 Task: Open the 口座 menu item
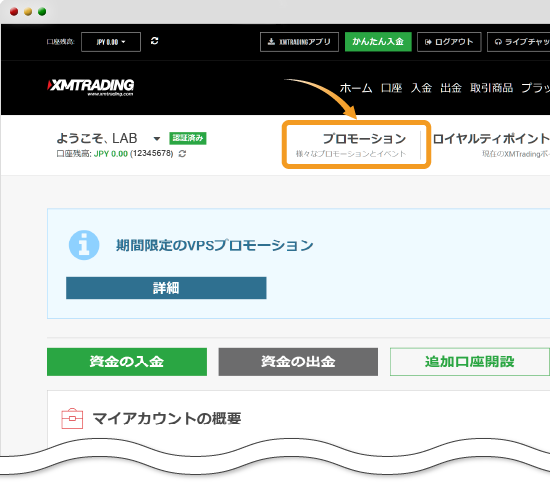tap(391, 88)
